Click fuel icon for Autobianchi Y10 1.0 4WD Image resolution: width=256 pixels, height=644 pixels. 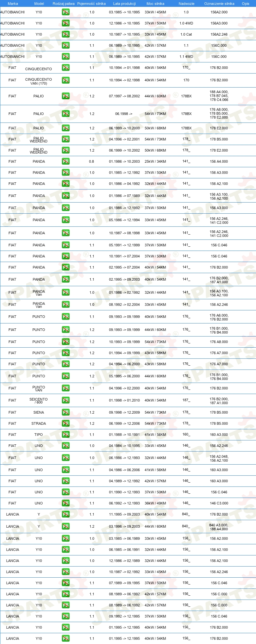point(66,23)
